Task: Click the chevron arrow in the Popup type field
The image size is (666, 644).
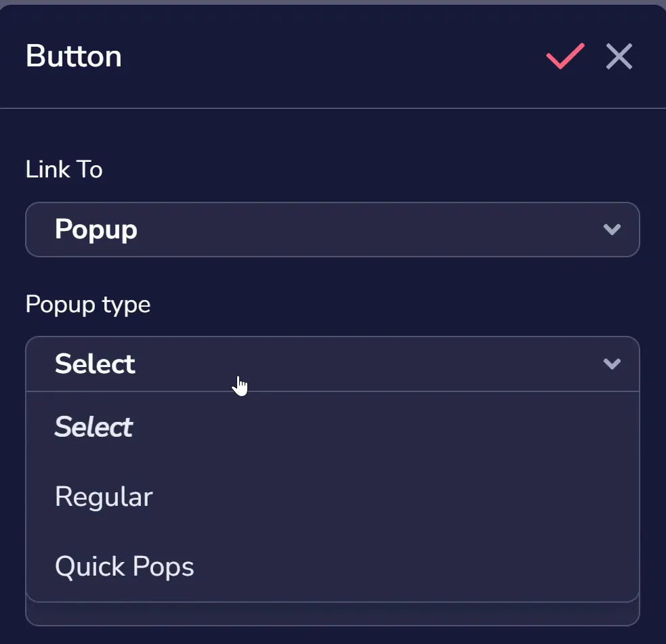Action: [612, 364]
